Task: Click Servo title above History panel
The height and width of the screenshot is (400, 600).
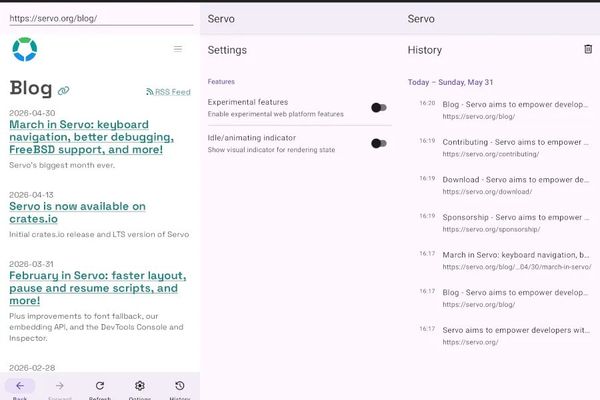Action: 421,19
